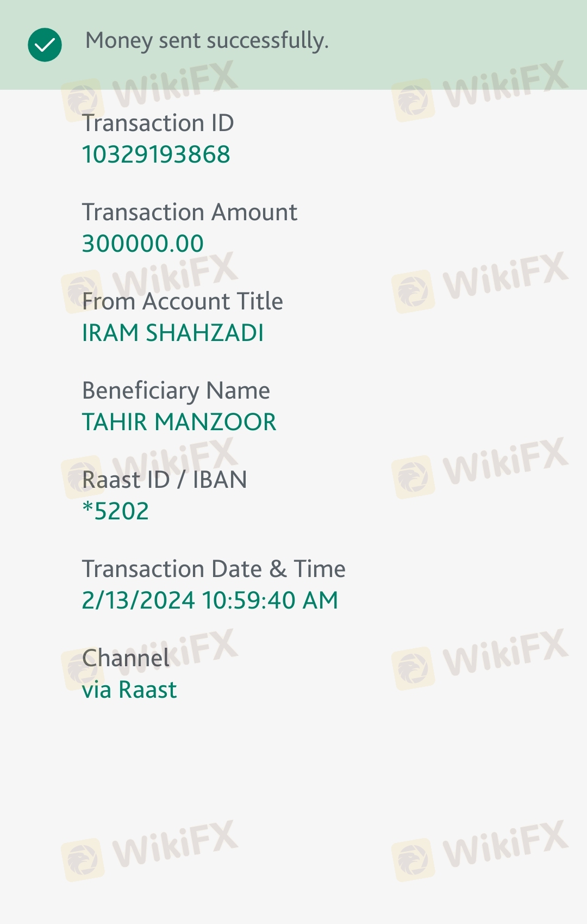Tap the "Money sent successfully." message
This screenshot has width=587, height=924.
[x=207, y=41]
